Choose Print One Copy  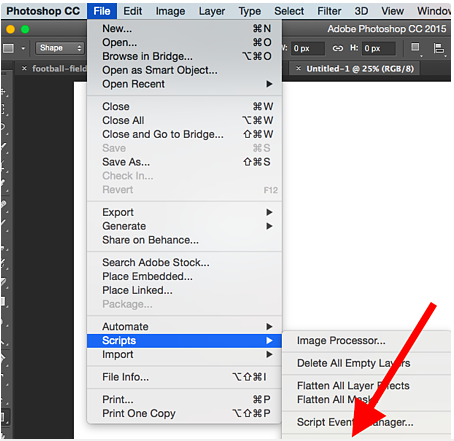click(x=184, y=413)
